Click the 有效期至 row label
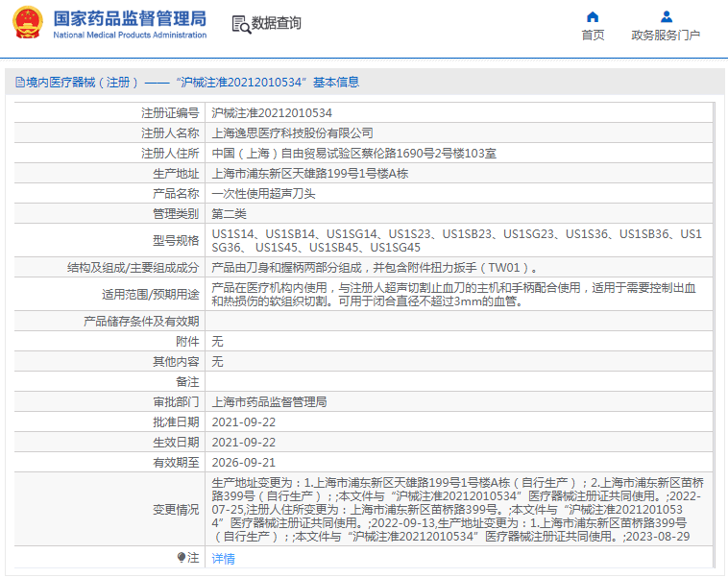Image resolution: width=728 pixels, height=578 pixels. click(176, 463)
